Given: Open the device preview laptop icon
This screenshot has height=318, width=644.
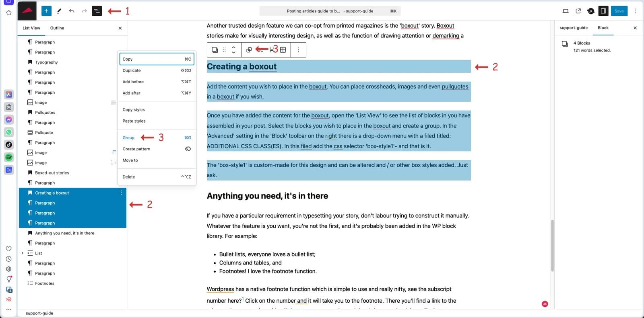Looking at the screenshot, I should (x=566, y=11).
